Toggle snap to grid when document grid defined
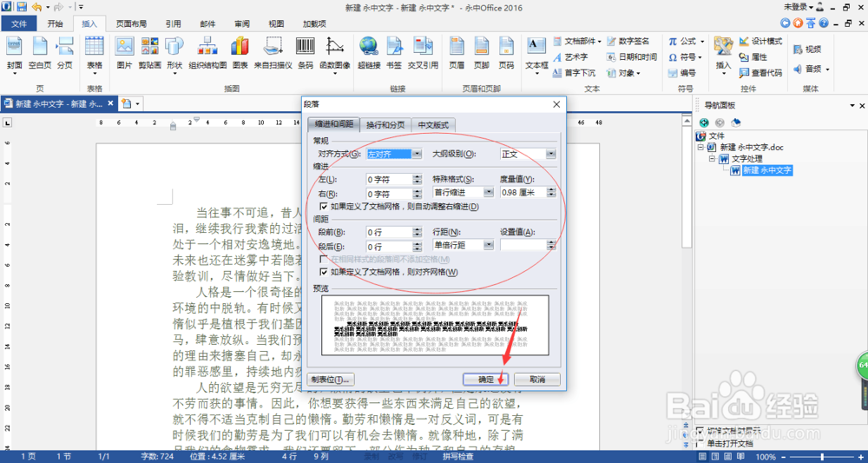 coord(324,272)
